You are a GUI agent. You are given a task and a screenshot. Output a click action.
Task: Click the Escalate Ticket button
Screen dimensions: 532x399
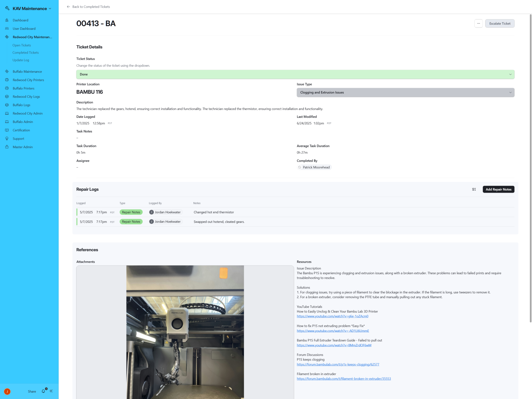click(x=500, y=23)
